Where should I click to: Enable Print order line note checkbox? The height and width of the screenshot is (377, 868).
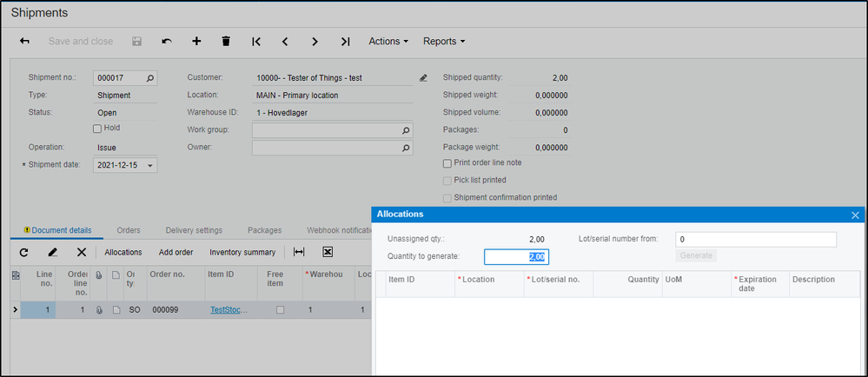(447, 163)
